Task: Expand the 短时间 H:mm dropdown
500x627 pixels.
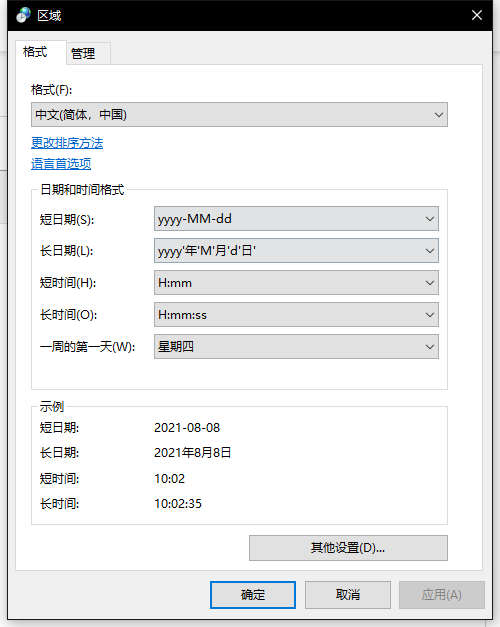Action: [x=296, y=283]
